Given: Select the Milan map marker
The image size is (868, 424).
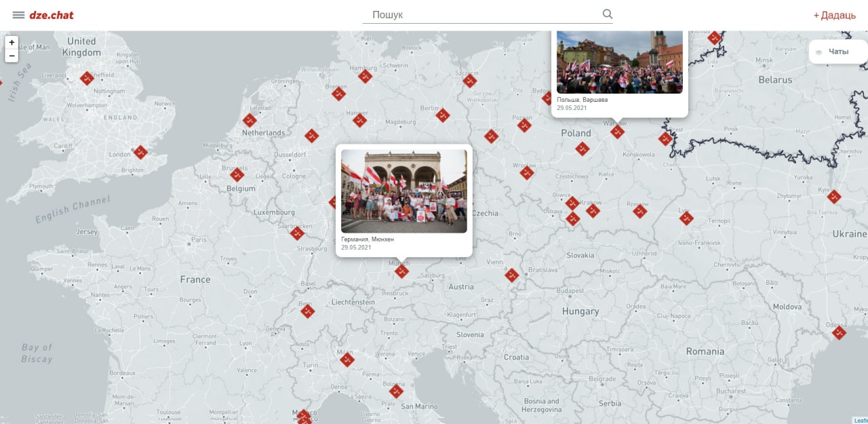Looking at the screenshot, I should (x=347, y=360).
